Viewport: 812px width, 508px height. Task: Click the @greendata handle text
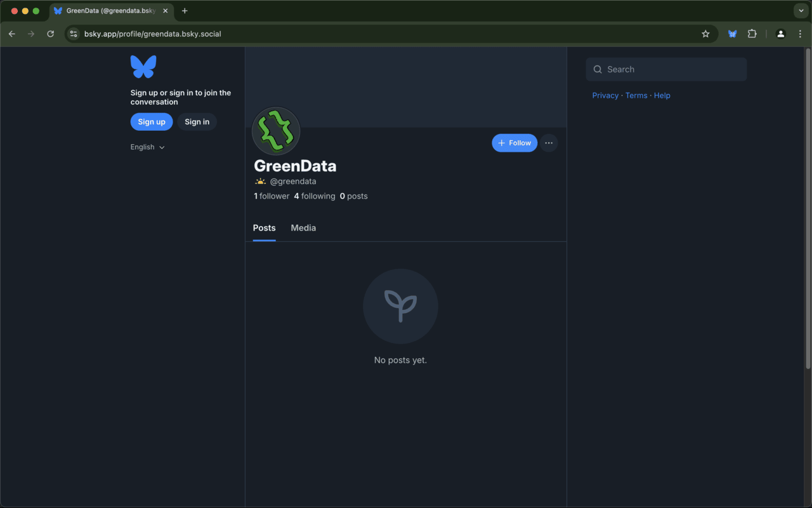[293, 181]
